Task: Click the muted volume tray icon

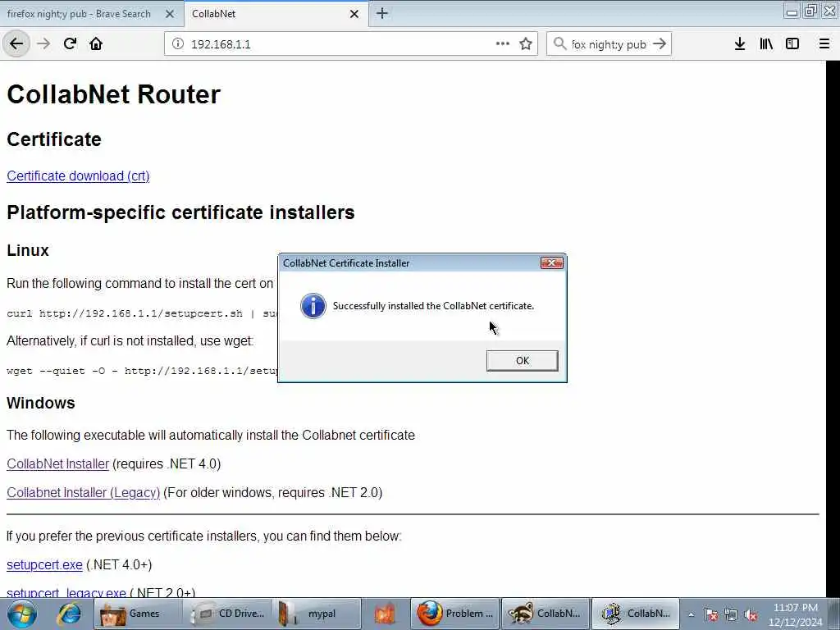Action: (x=751, y=615)
